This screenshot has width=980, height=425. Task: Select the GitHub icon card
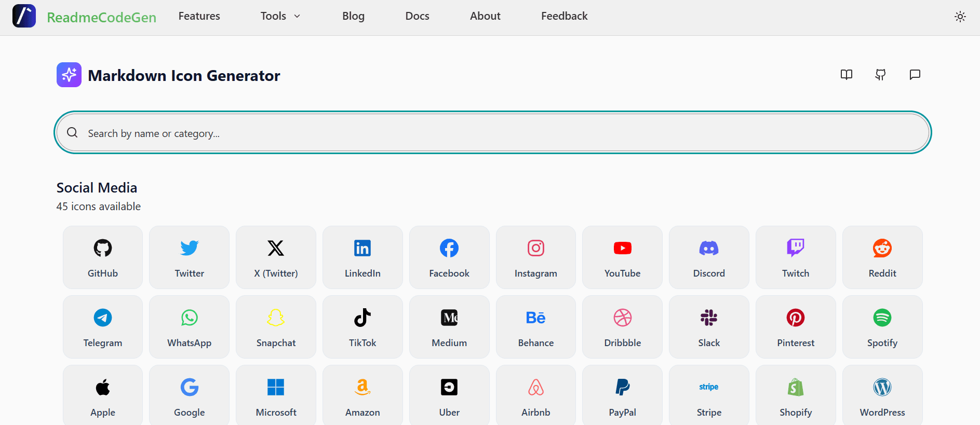[102, 257]
